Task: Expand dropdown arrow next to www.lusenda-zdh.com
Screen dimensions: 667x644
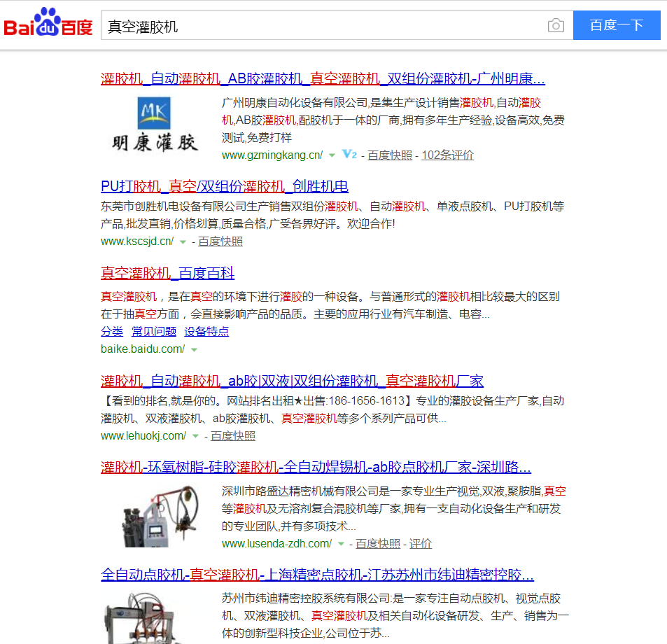Action: (341, 544)
